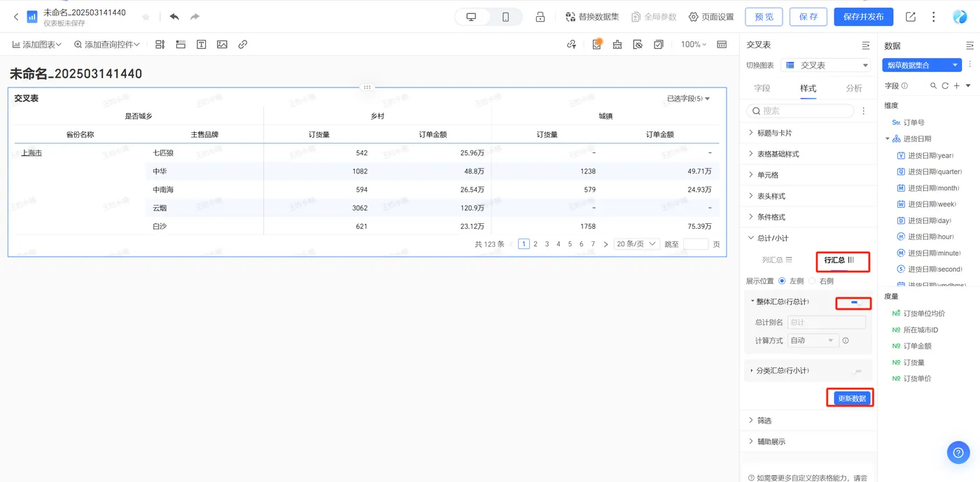The height and width of the screenshot is (482, 980).
Task: Open the top-bar vertical dots menu
Action: (934, 17)
